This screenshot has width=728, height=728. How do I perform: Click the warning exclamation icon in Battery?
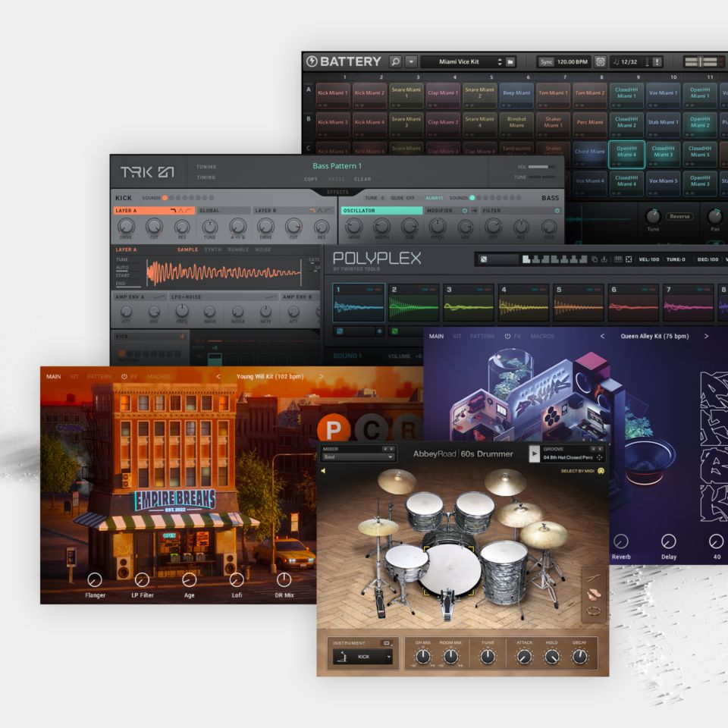(657, 61)
